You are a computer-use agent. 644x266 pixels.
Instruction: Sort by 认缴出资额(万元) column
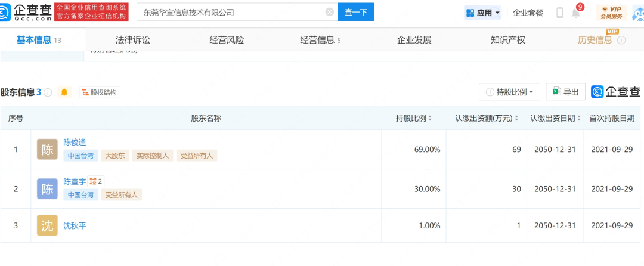487,118
